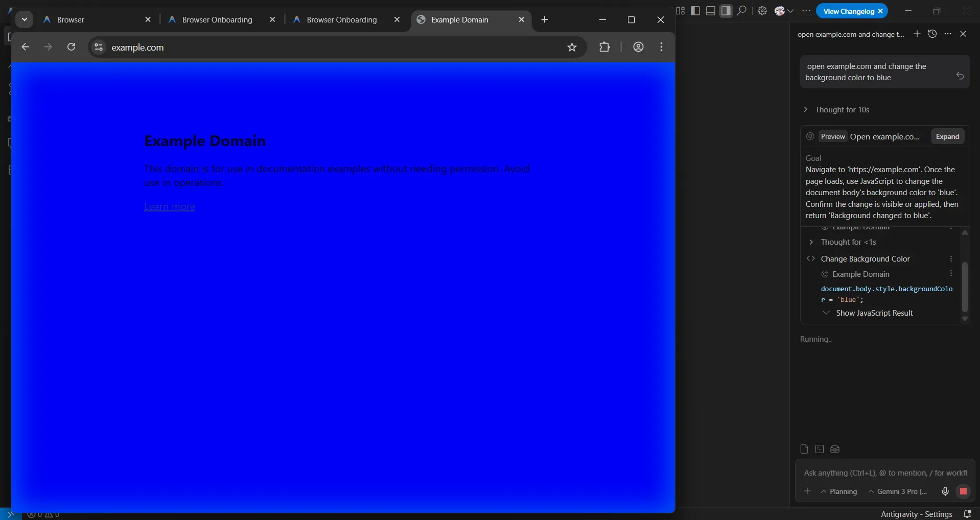Start voice input with the microphone

point(945,491)
